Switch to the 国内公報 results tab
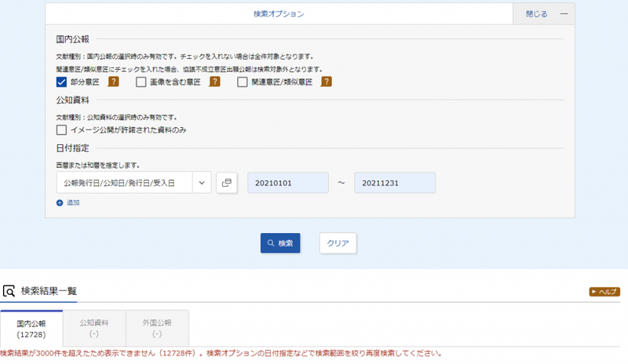 (x=31, y=329)
